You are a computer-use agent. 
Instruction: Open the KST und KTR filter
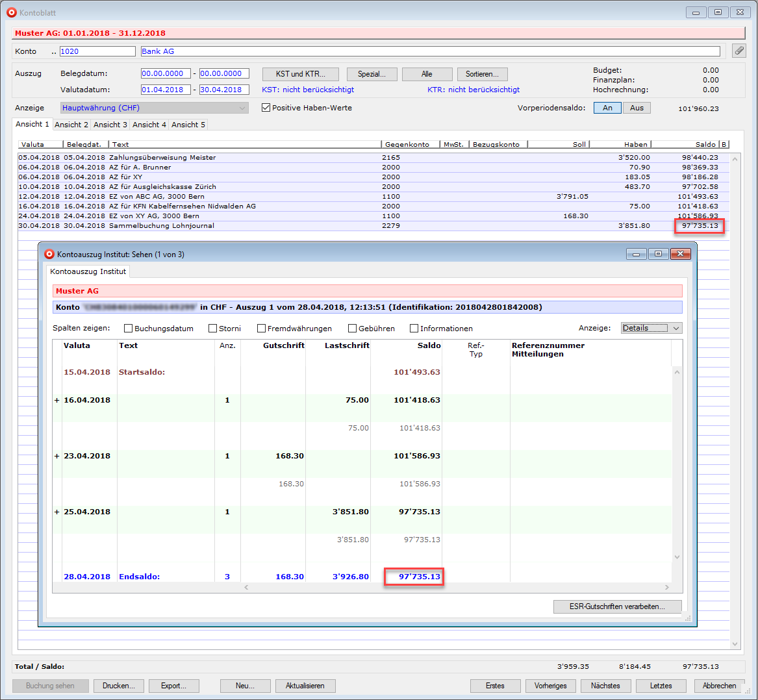pyautogui.click(x=300, y=74)
